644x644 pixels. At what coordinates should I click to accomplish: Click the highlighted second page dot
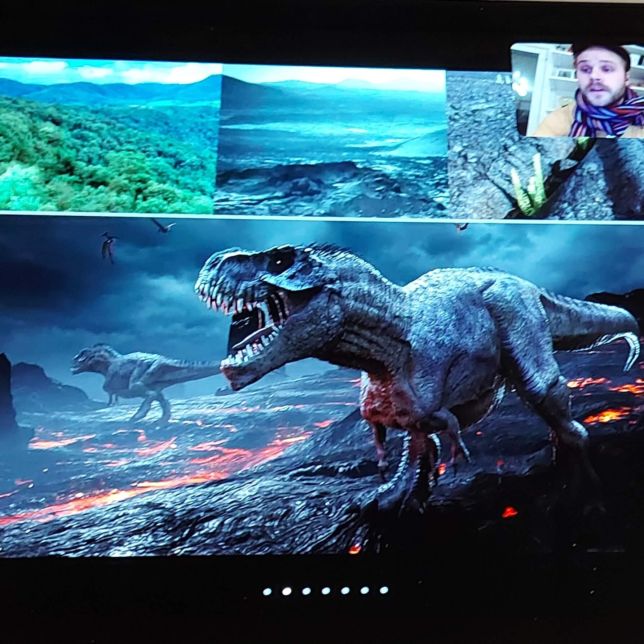(x=286, y=591)
